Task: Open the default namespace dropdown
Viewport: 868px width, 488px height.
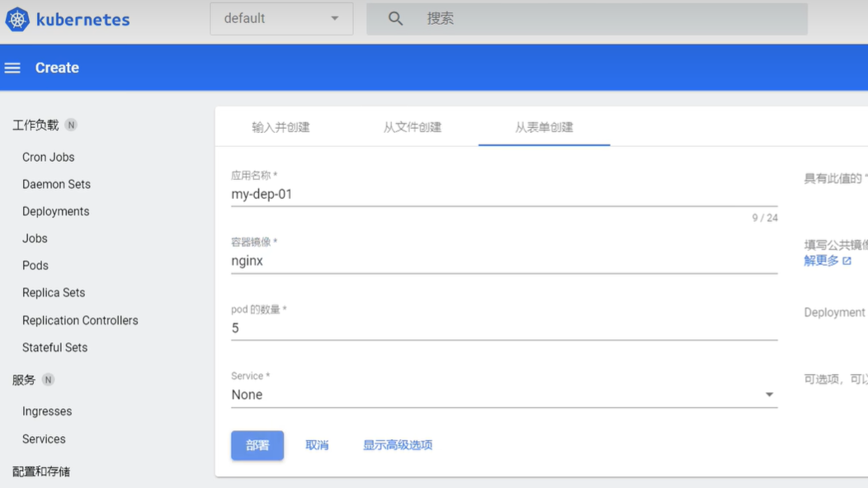Action: [281, 18]
